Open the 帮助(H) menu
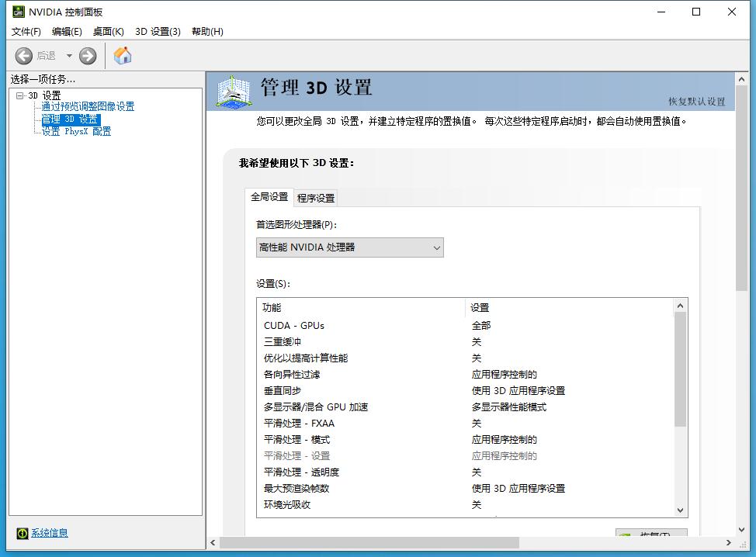 tap(207, 32)
